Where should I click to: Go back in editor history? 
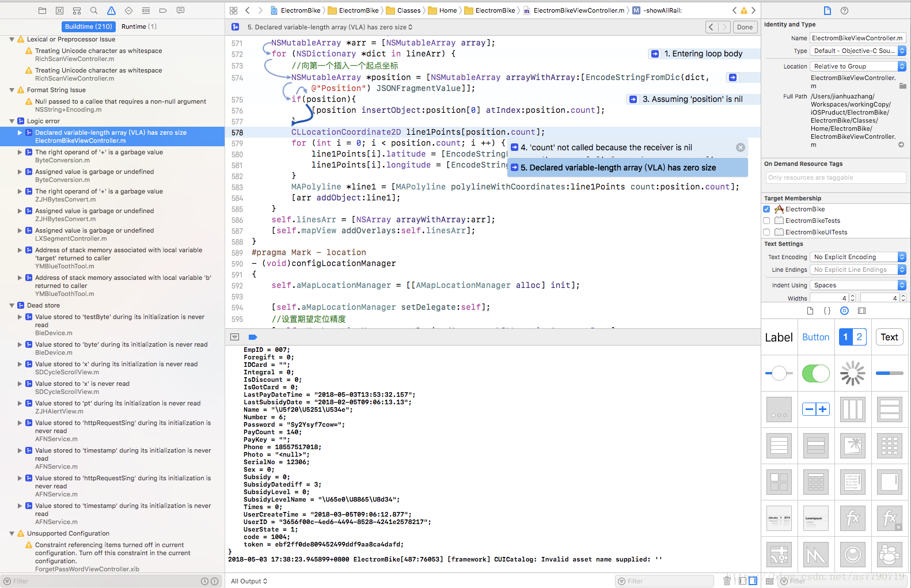click(x=248, y=10)
